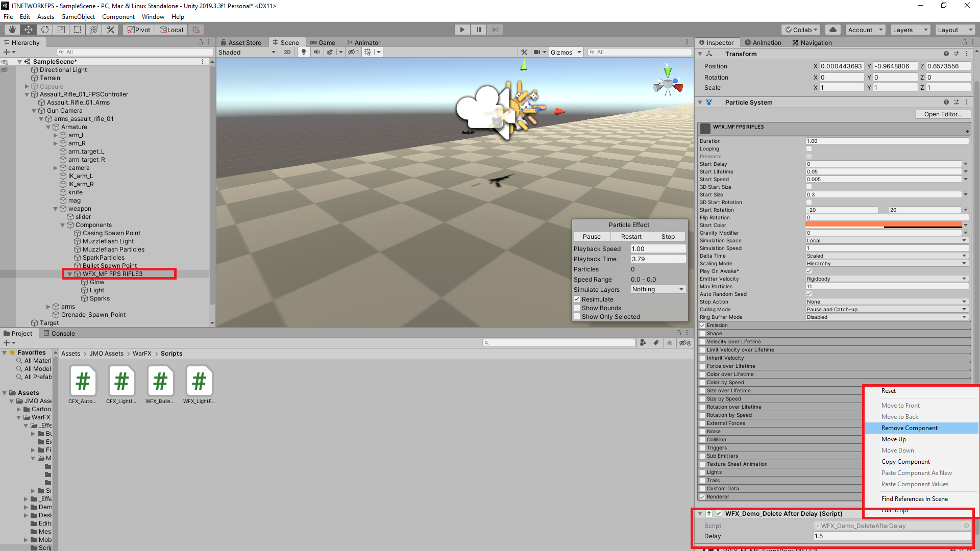
Task: Activate the Rotate tool
Action: [45, 29]
